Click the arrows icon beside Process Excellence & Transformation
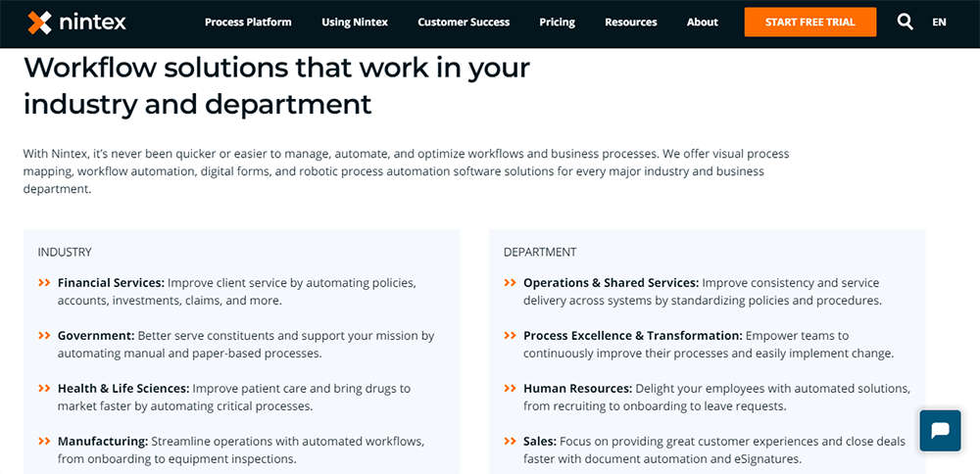Screen dimensions: 980x474 (x=510, y=336)
